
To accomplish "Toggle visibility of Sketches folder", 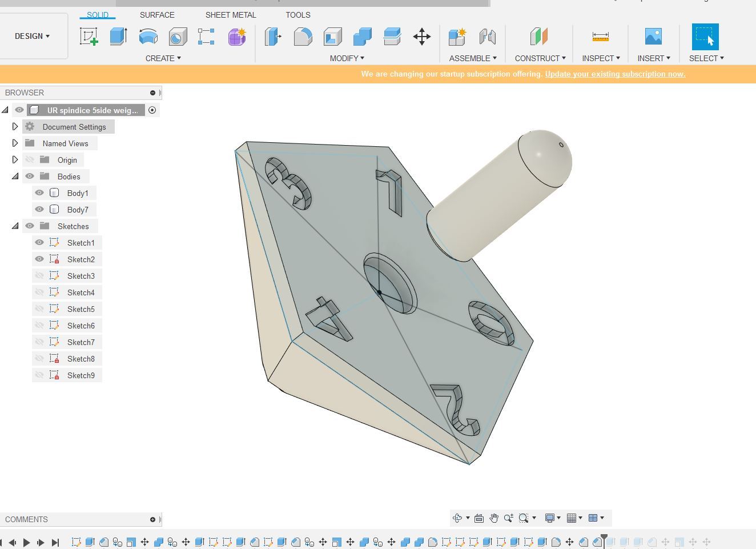I will (x=30, y=226).
